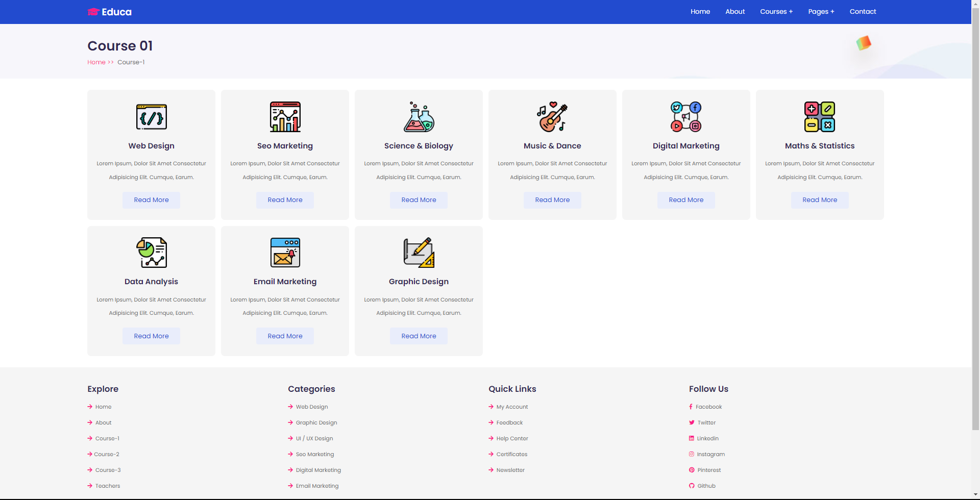Open the Home breadcrumb link

[96, 62]
